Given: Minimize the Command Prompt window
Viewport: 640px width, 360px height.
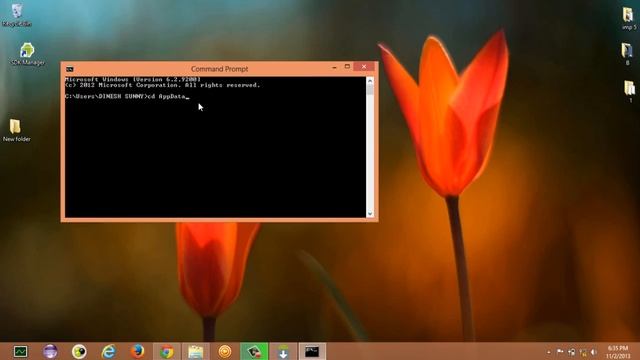Looking at the screenshot, I should [334, 67].
